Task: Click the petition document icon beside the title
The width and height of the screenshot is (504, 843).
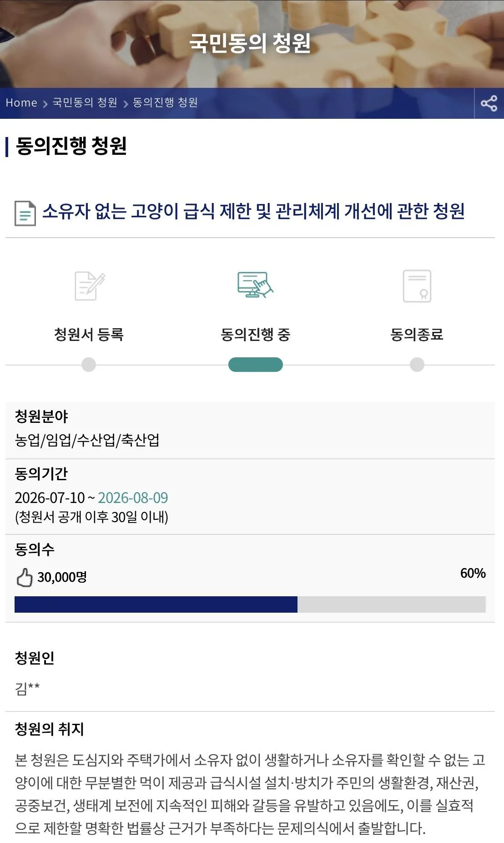Action: point(25,213)
